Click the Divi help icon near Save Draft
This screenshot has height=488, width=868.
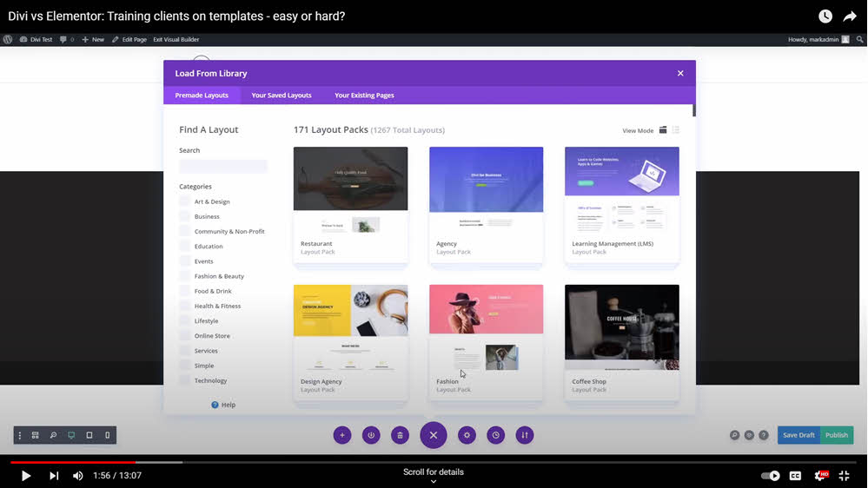tap(764, 435)
